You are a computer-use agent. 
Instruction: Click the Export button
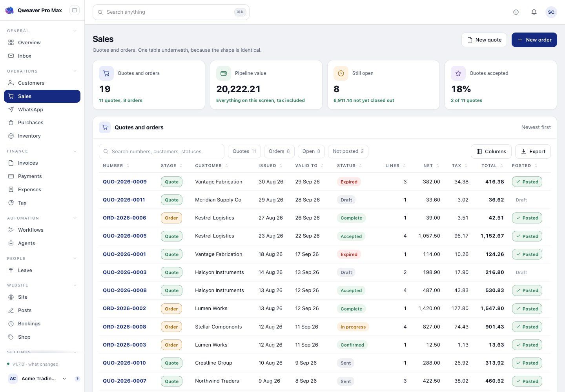[x=533, y=151]
